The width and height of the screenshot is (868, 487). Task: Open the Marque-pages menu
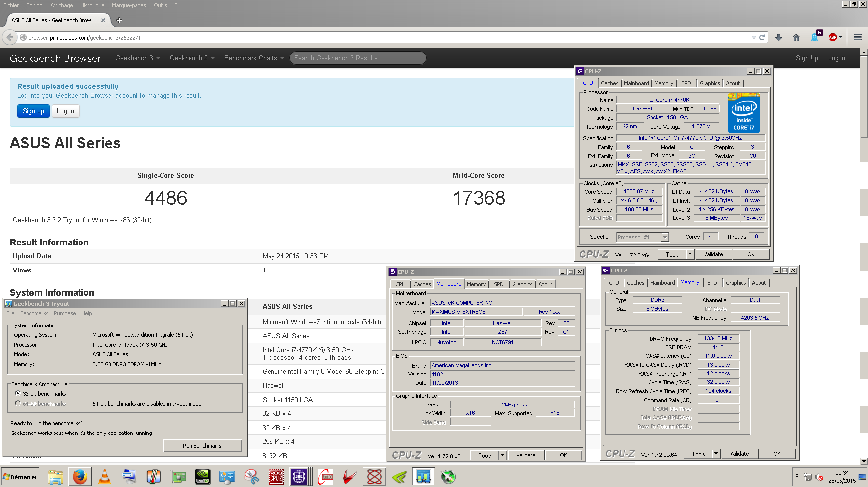pos(129,5)
